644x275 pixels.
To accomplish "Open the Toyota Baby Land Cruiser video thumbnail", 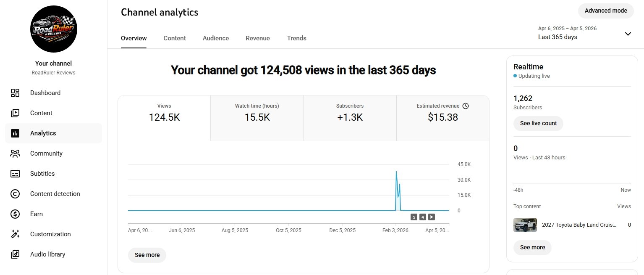I will 525,225.
